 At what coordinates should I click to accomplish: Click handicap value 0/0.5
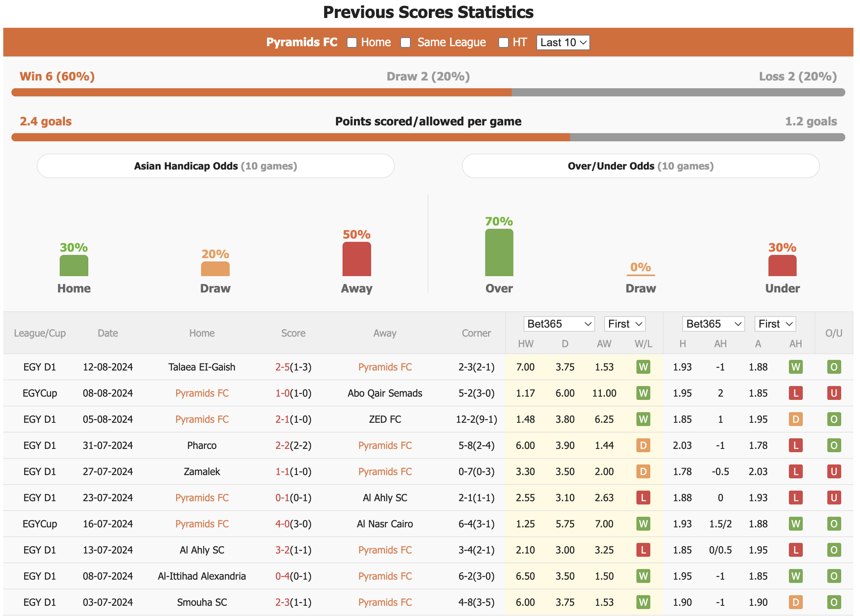coord(720,550)
